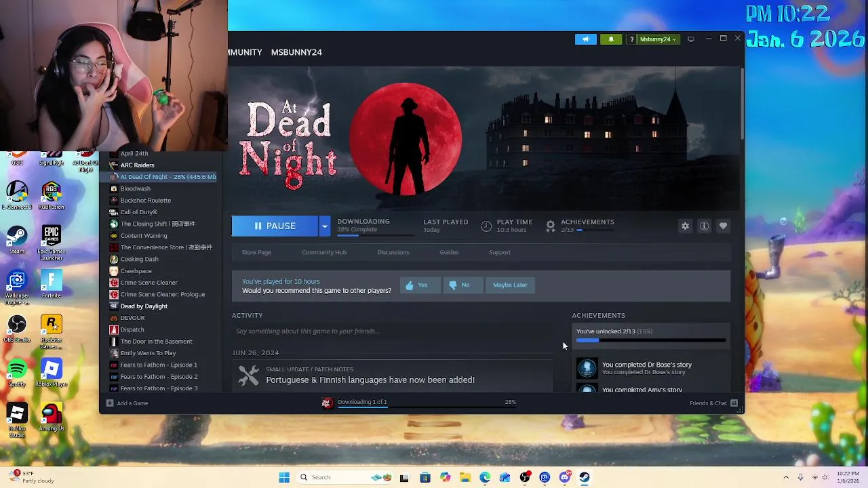The width and height of the screenshot is (868, 488).
Task: Choose Maybe Later for review prompt
Action: pyautogui.click(x=510, y=285)
